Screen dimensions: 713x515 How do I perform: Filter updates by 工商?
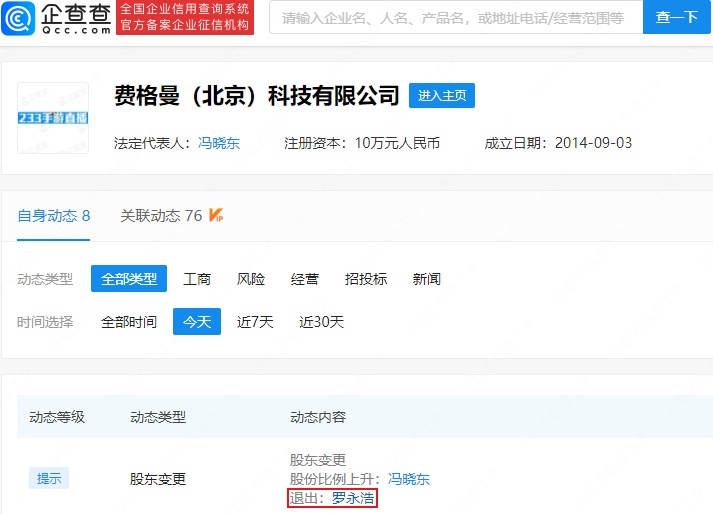[197, 279]
